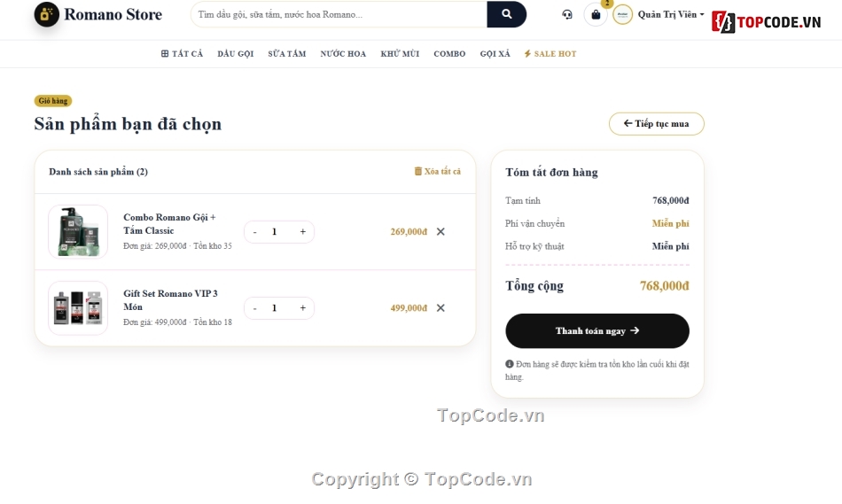Remove Combo Romano Gội + Tắm Classic item
Viewport: 842px width, 504px height.
(x=440, y=232)
